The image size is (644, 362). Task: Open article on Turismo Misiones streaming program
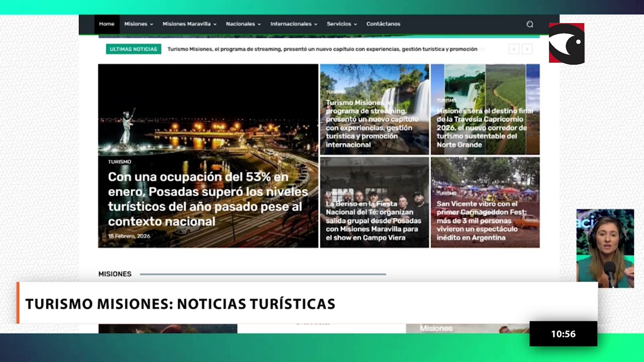(x=372, y=124)
